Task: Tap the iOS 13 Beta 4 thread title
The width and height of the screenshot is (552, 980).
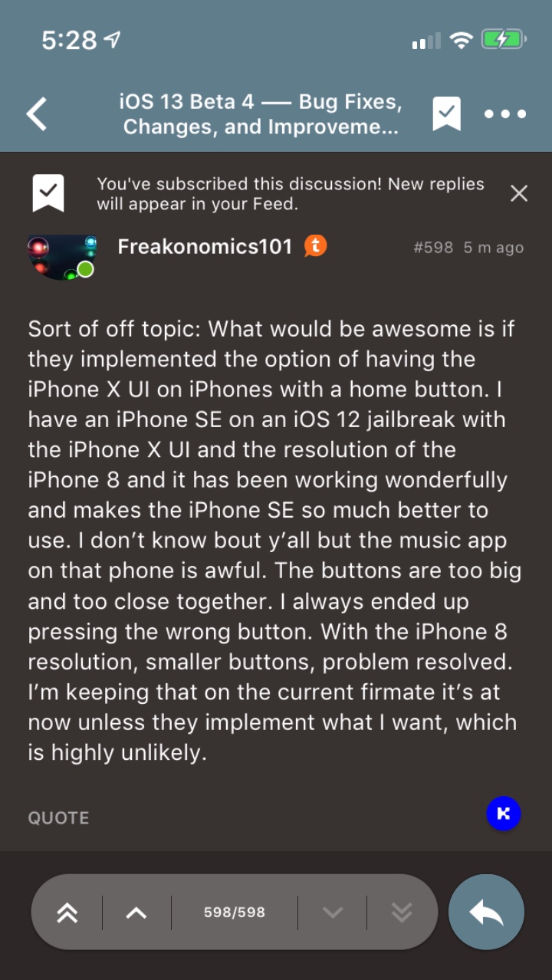Action: [x=261, y=113]
